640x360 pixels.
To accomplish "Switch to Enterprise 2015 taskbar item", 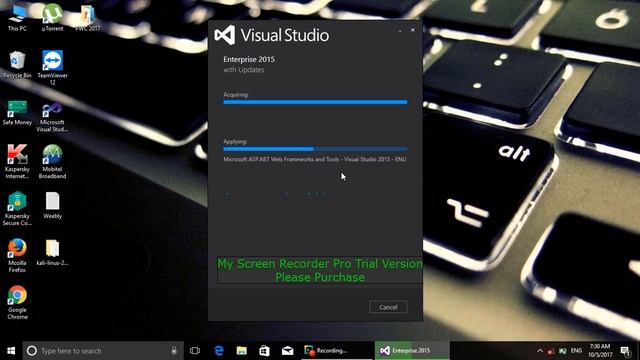I will [x=412, y=351].
